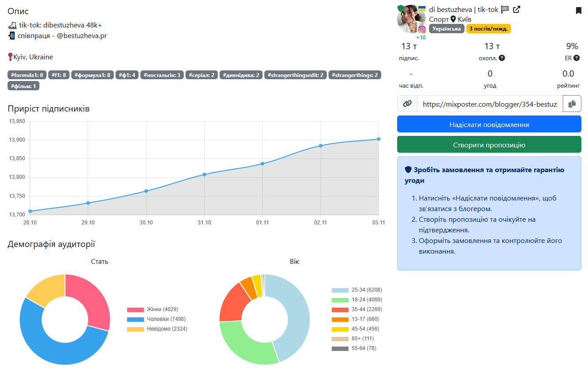Click the Українська language badge
Screen dimensions: 588x370
[447, 29]
